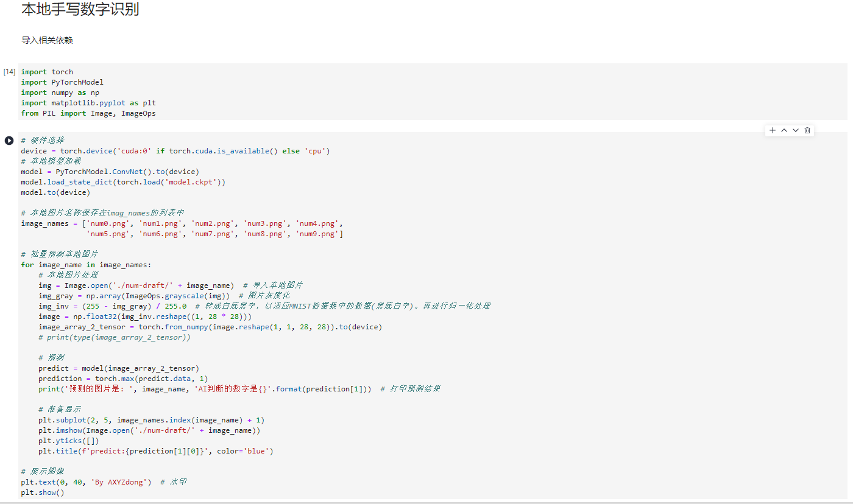
Task: Click the comment about image_names的列表中
Action: point(103,213)
